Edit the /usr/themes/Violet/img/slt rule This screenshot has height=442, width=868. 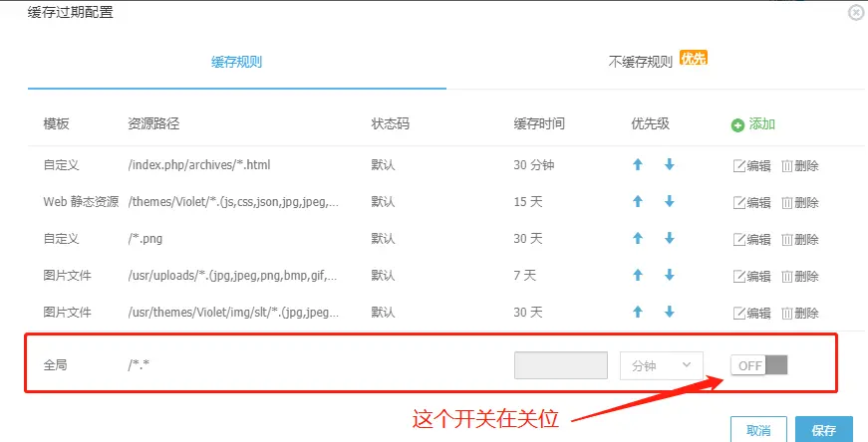tap(751, 313)
